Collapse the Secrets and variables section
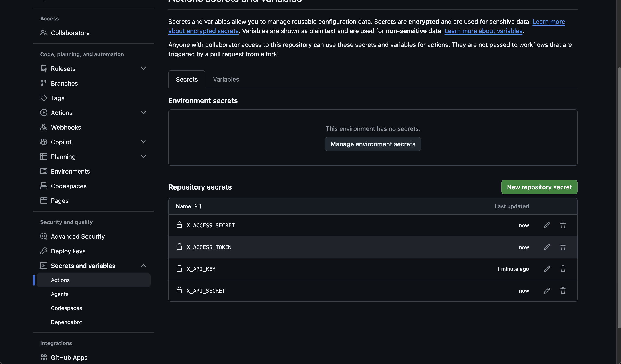 click(143, 266)
